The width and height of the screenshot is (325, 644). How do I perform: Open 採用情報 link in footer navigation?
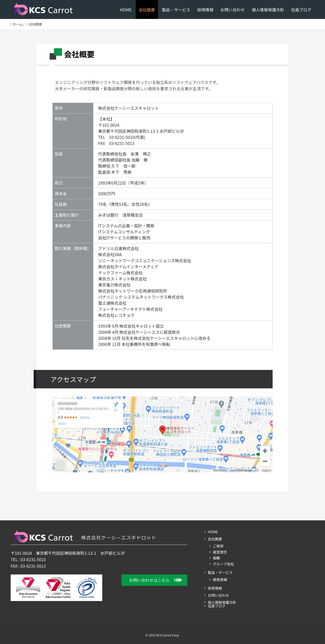click(215, 588)
